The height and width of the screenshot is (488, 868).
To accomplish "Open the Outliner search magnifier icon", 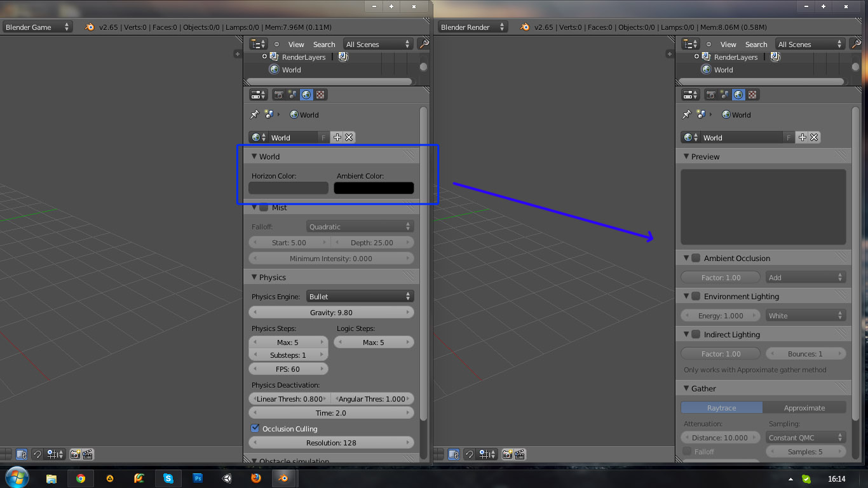I will pos(424,44).
